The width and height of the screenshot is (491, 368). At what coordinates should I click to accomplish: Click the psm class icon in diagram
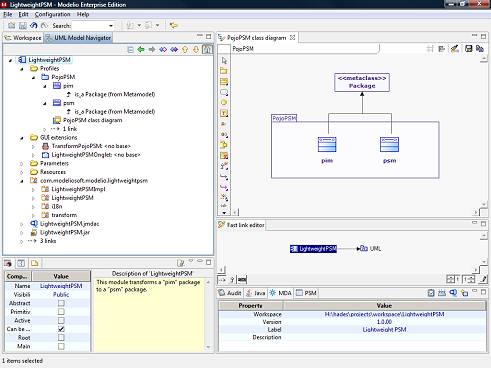tap(389, 144)
